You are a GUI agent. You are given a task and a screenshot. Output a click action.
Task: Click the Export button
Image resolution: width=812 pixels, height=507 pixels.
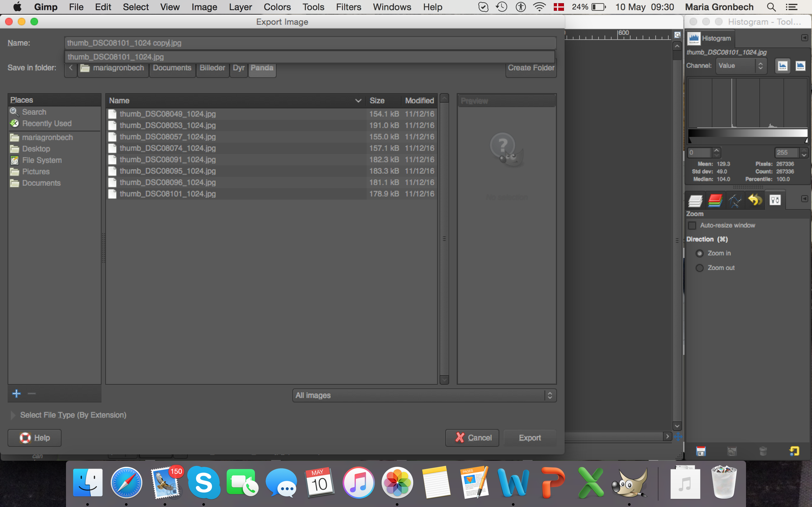pos(530,438)
